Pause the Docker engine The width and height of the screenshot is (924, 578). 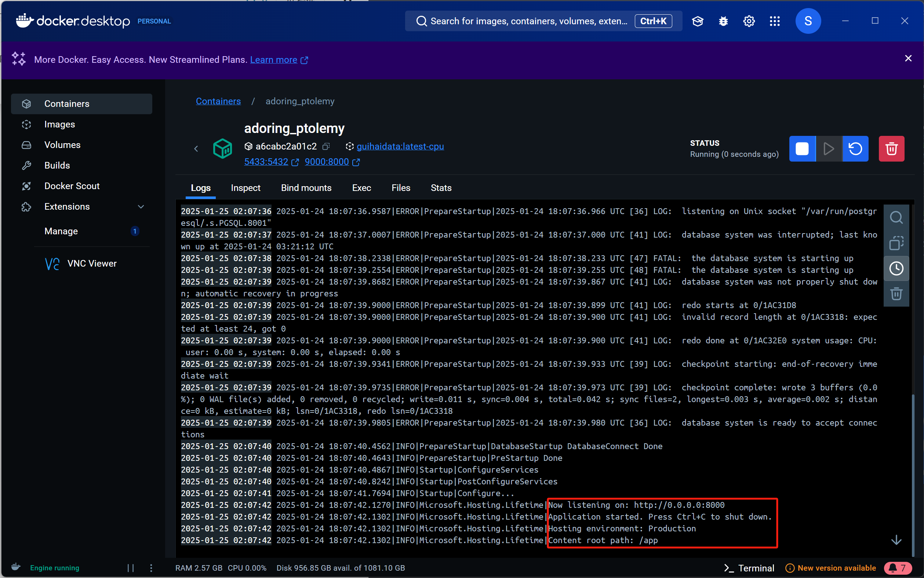pos(131,568)
